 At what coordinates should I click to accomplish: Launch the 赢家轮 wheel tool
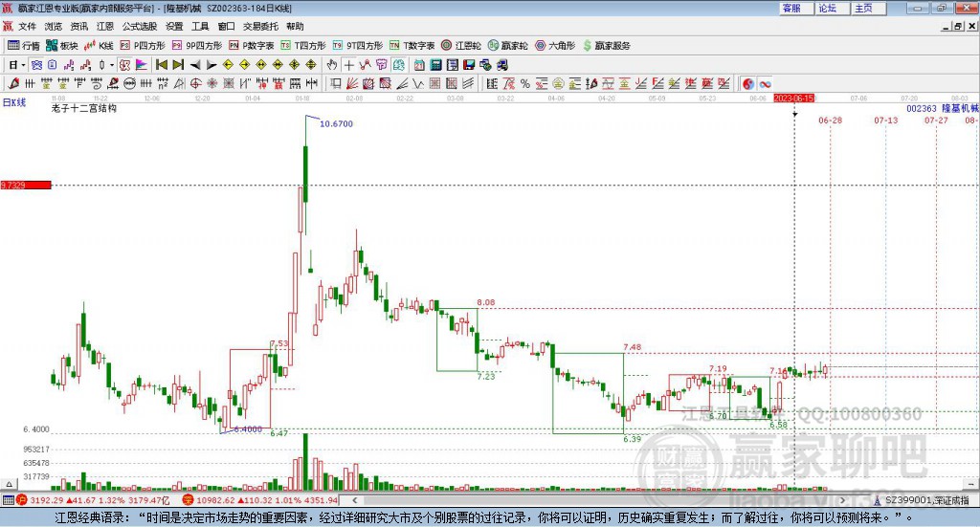508,46
